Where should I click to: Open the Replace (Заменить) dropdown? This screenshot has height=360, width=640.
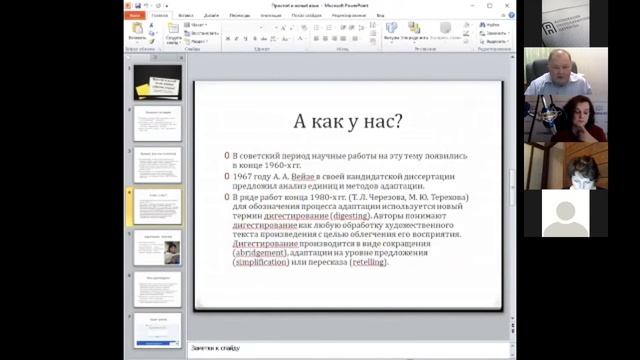point(495,33)
